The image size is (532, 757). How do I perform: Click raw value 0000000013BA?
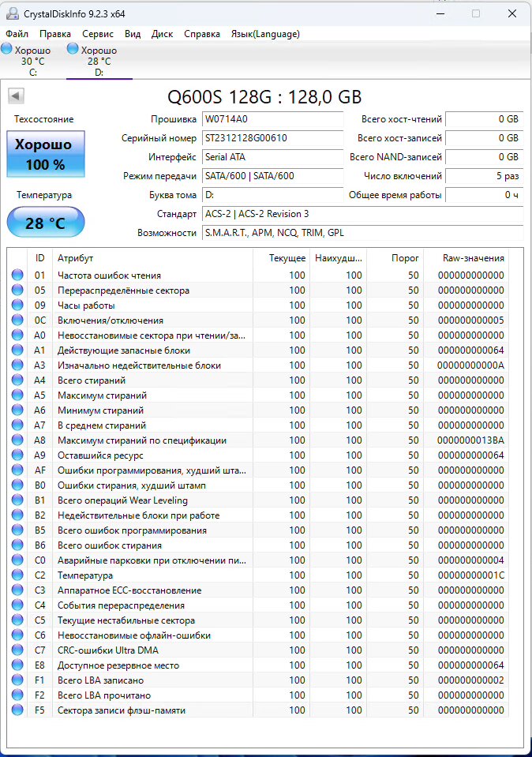point(470,440)
